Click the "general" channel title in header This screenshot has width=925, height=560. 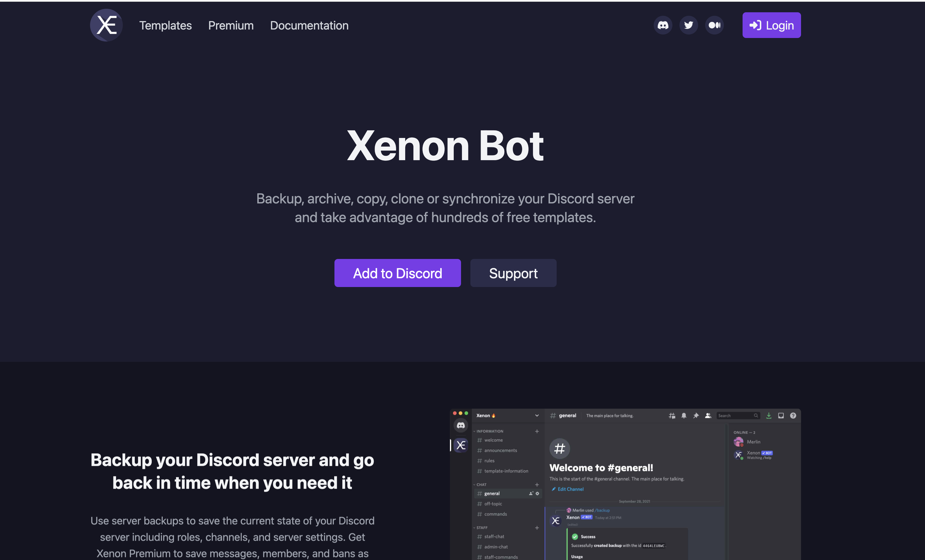[567, 416]
